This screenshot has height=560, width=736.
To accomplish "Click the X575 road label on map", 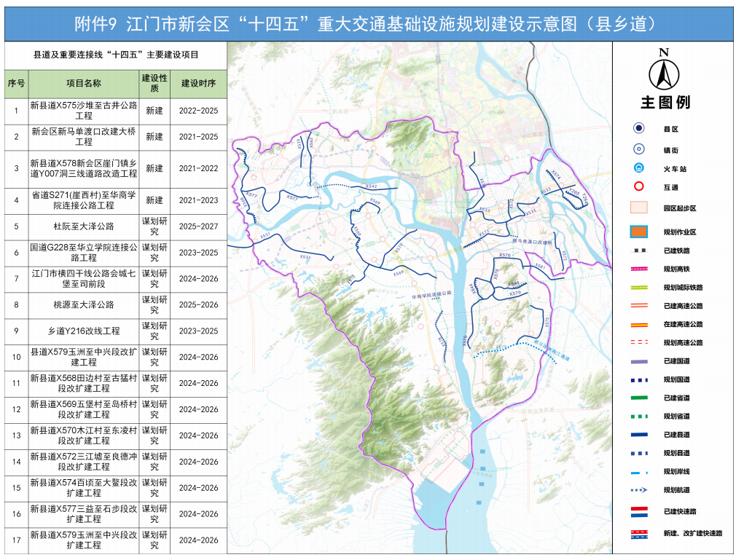I will tap(547, 323).
